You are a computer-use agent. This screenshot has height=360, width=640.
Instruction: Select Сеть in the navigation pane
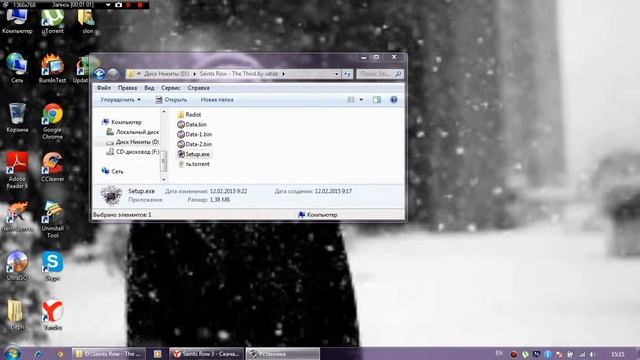(112, 171)
